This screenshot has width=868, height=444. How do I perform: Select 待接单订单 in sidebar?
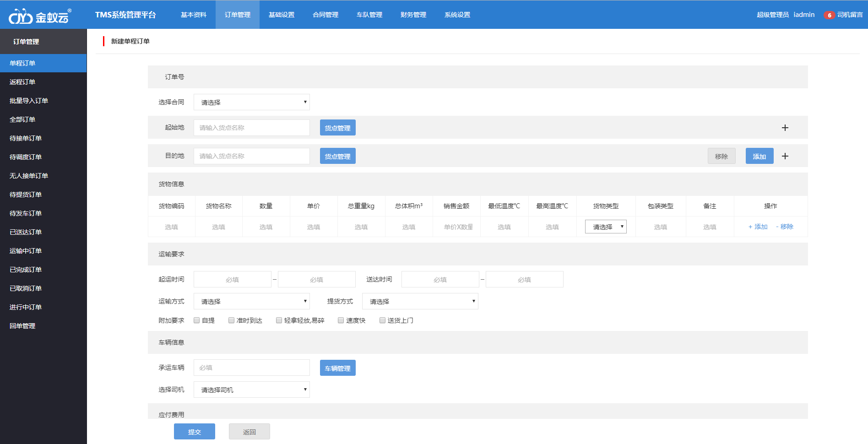click(x=43, y=138)
